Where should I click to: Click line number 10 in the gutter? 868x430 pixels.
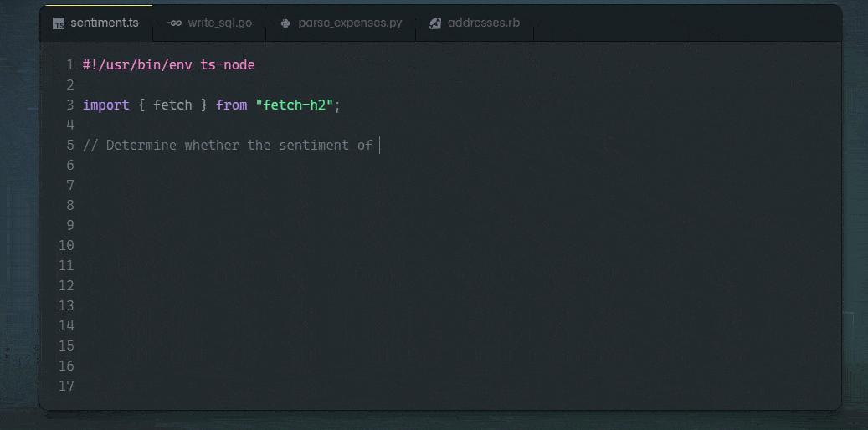pyautogui.click(x=66, y=246)
